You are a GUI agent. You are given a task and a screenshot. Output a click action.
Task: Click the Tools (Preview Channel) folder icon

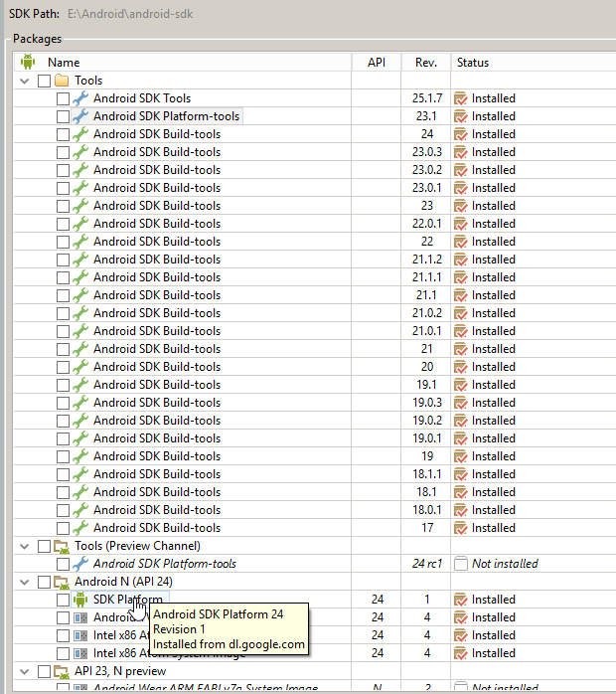[x=62, y=546]
